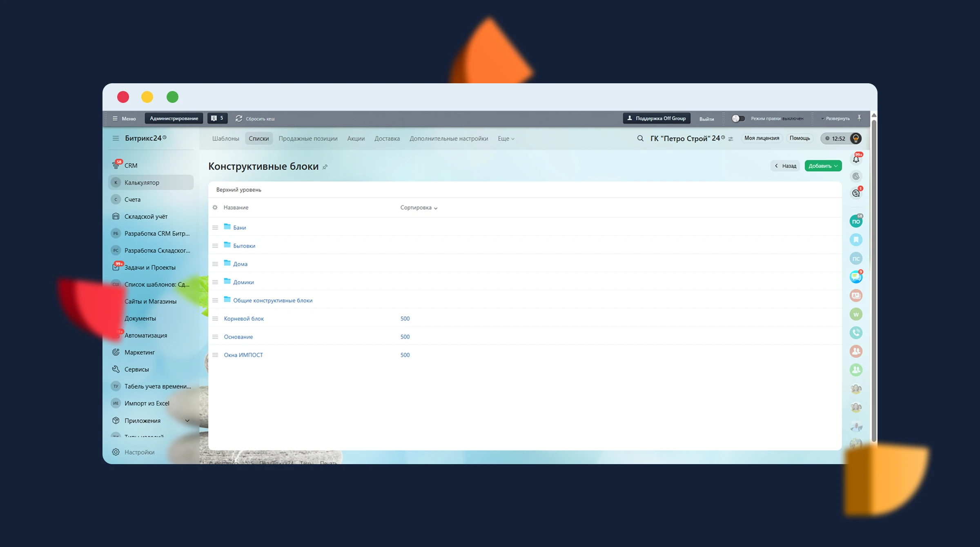980x547 pixels.
Task: Open the phone call icon in right sidebar
Action: coord(856,333)
